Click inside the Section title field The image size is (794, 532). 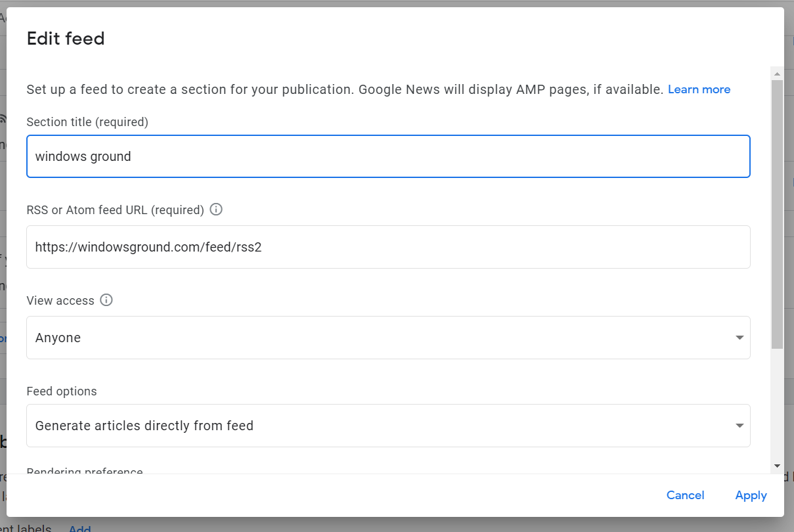click(x=388, y=156)
